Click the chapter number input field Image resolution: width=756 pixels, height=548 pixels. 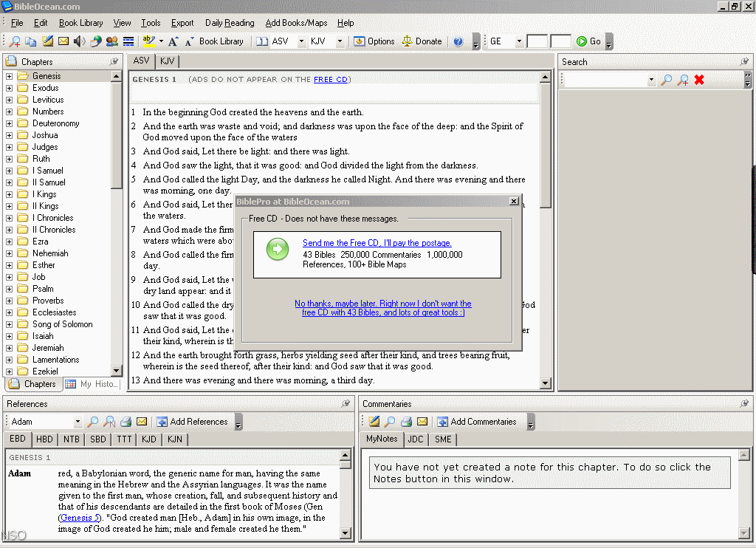tap(537, 41)
